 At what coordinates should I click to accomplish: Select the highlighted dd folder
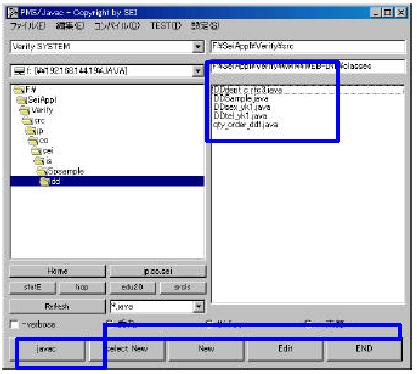click(107, 181)
